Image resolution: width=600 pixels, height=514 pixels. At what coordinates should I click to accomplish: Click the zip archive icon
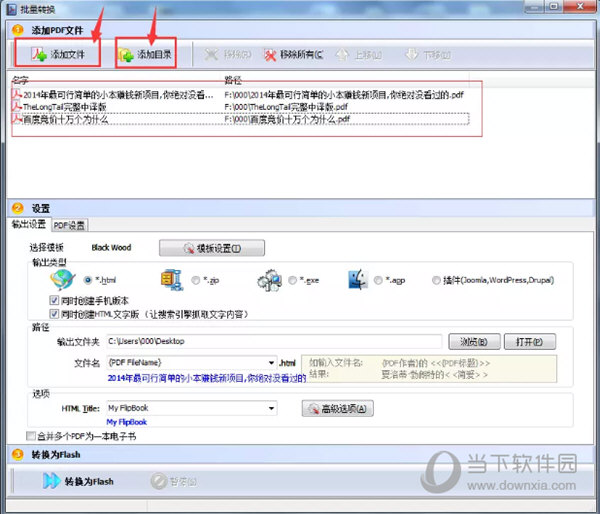[171, 279]
